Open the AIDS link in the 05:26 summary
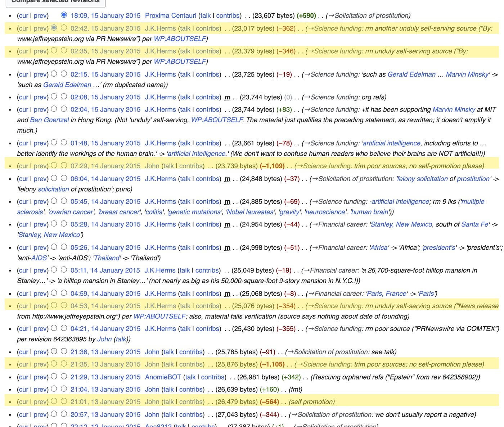 pos(39,258)
